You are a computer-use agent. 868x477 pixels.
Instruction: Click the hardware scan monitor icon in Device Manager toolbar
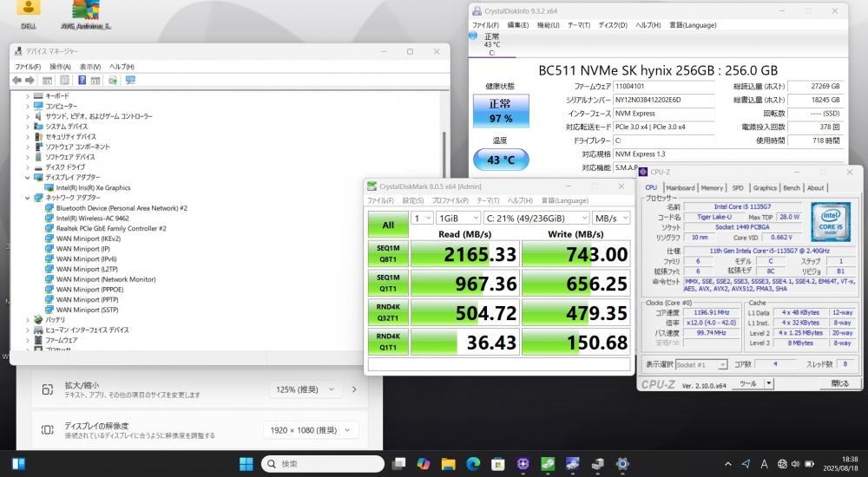[x=131, y=81]
